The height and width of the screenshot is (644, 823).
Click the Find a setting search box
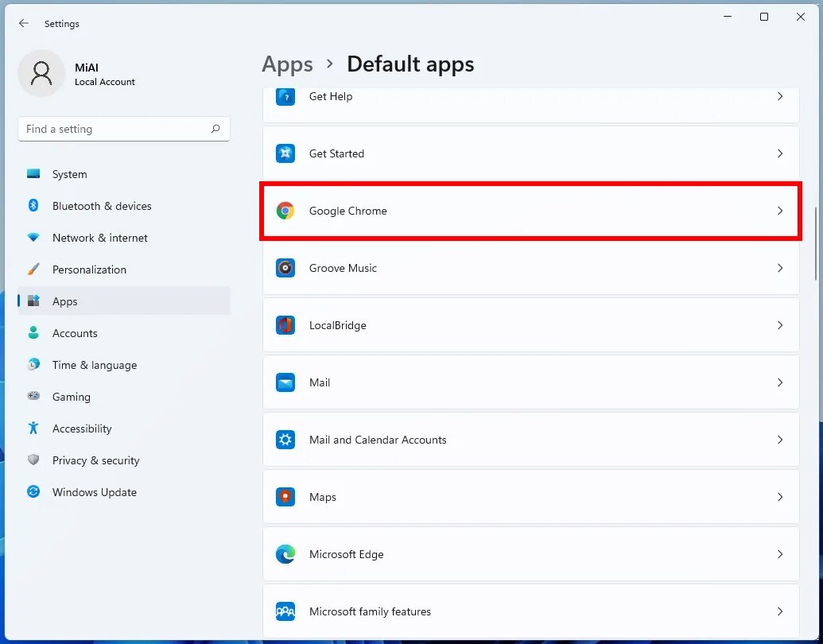pos(124,129)
